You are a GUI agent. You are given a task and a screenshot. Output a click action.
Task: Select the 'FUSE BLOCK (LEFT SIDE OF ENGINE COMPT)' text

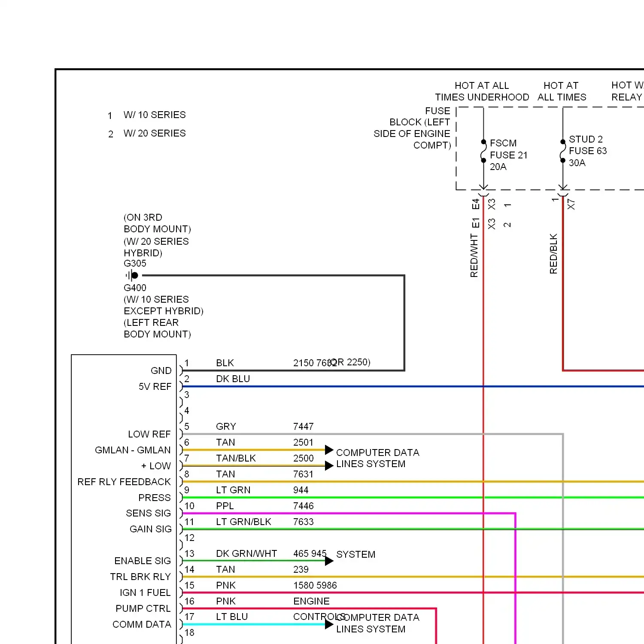coord(412,128)
